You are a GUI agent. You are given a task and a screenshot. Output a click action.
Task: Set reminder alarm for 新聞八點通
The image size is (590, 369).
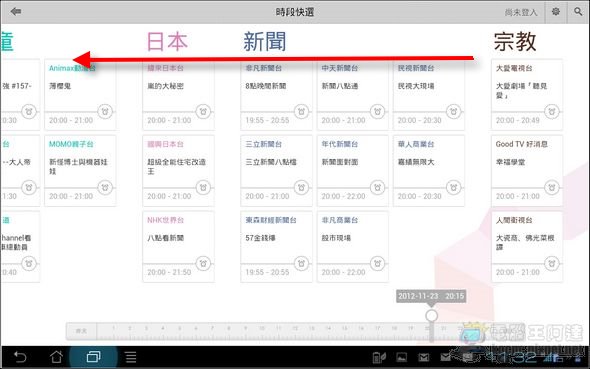[x=377, y=111]
